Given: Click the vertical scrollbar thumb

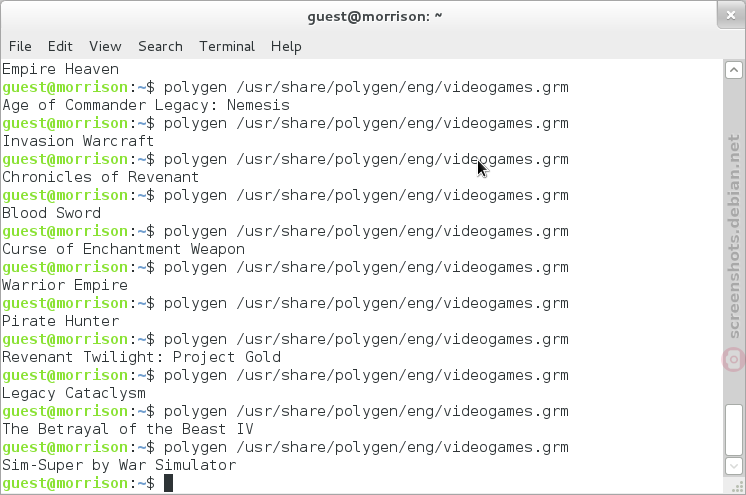Looking at the screenshot, I should click(x=734, y=430).
